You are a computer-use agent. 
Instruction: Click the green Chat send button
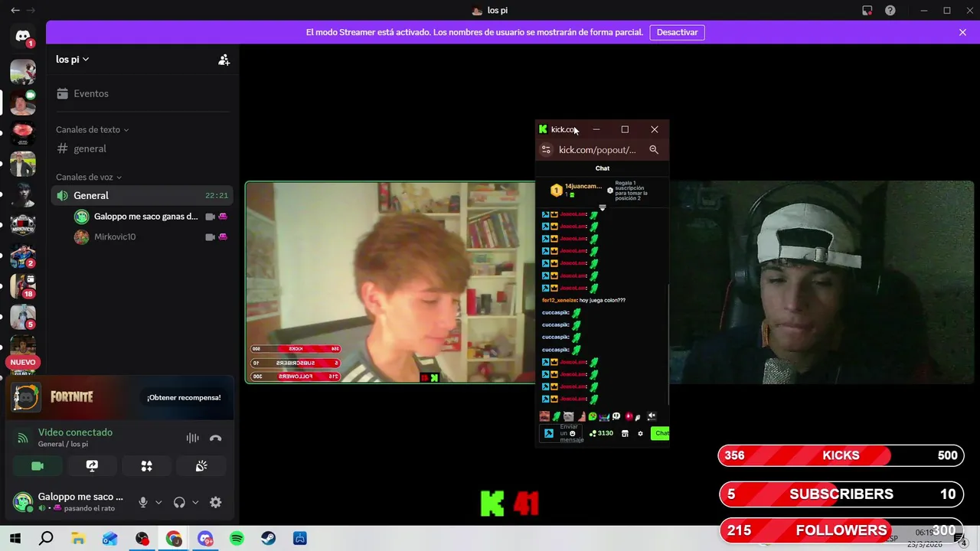coord(661,433)
